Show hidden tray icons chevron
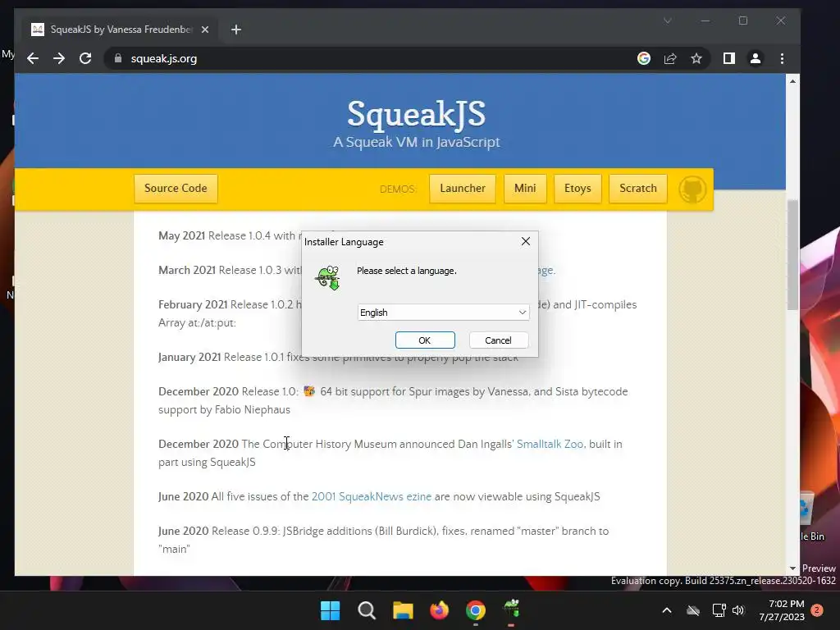The height and width of the screenshot is (630, 840). (x=667, y=610)
